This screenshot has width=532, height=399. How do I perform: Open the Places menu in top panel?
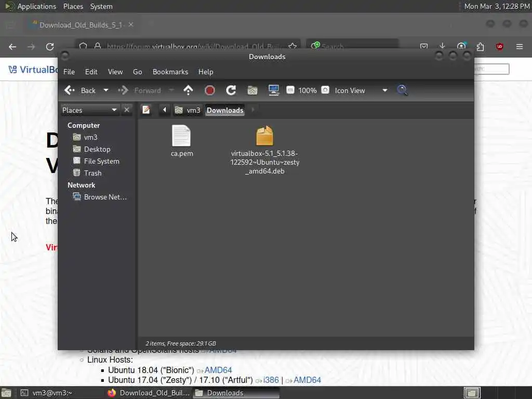pos(73,6)
